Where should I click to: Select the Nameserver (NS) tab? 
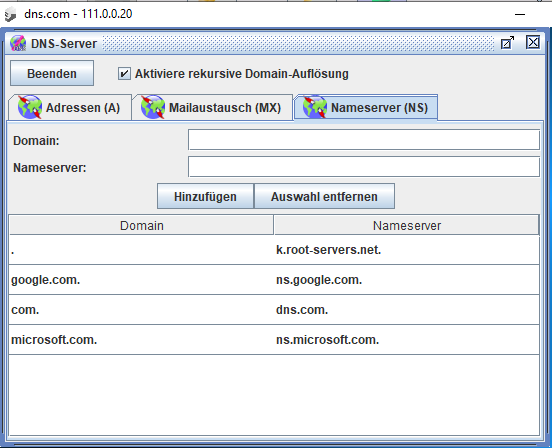tap(366, 107)
